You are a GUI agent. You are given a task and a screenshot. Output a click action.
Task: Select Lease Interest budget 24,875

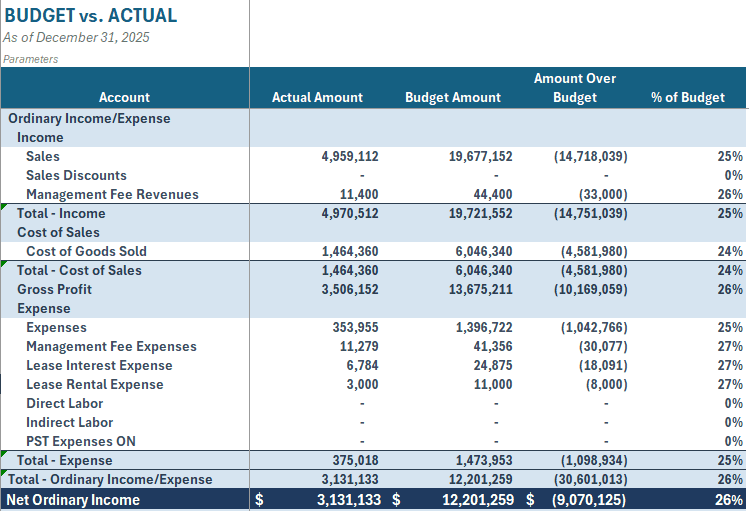point(492,365)
